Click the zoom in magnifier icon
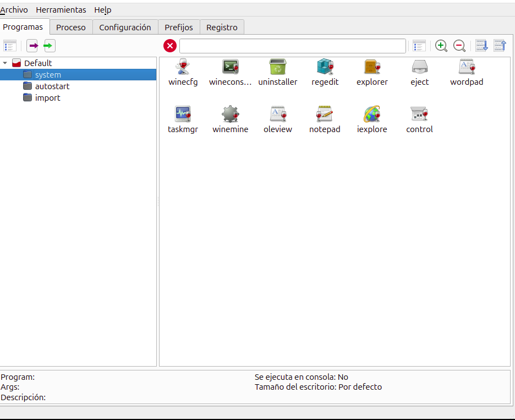Screen dimensions: 515x420 click(x=441, y=46)
